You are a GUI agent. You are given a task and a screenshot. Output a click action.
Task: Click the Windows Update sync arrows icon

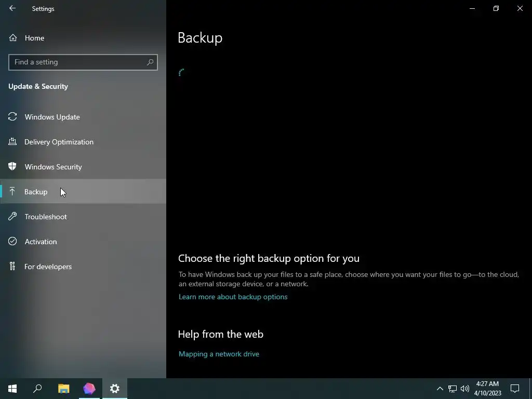tap(12, 117)
